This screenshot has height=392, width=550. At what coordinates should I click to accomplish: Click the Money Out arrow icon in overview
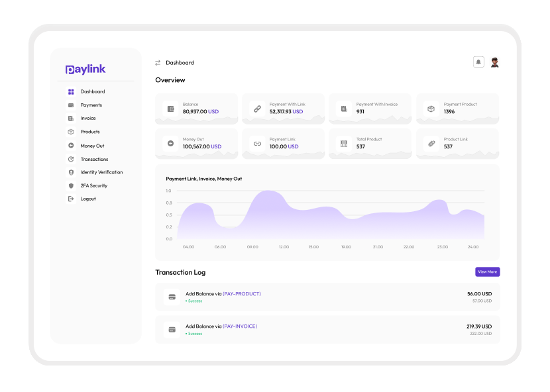pos(170,143)
